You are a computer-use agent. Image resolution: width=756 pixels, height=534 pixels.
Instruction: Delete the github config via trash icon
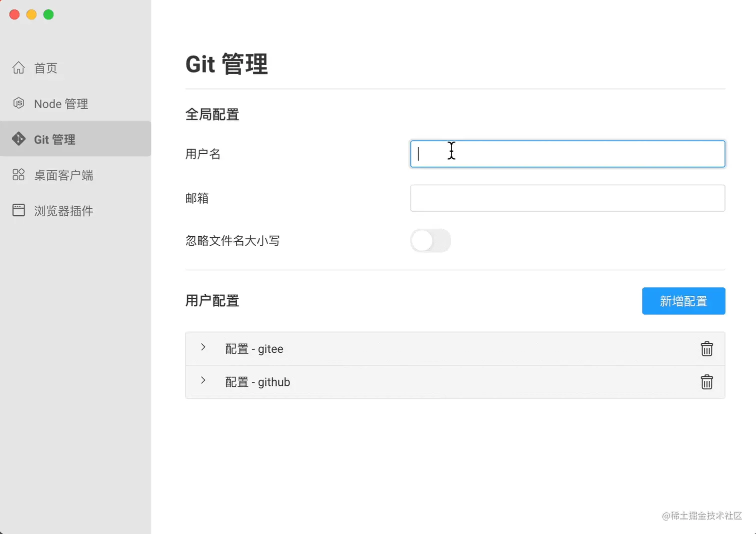pyautogui.click(x=706, y=382)
